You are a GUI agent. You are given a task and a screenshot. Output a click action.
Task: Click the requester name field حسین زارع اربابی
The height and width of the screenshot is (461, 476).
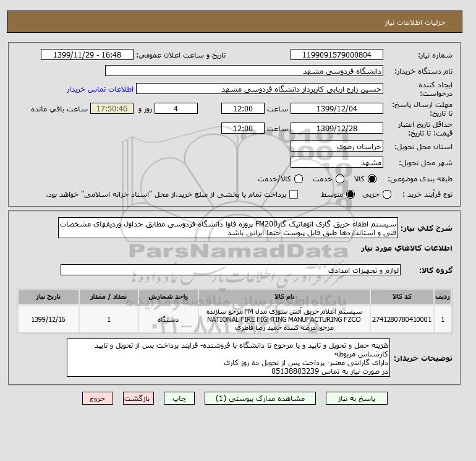(x=260, y=88)
